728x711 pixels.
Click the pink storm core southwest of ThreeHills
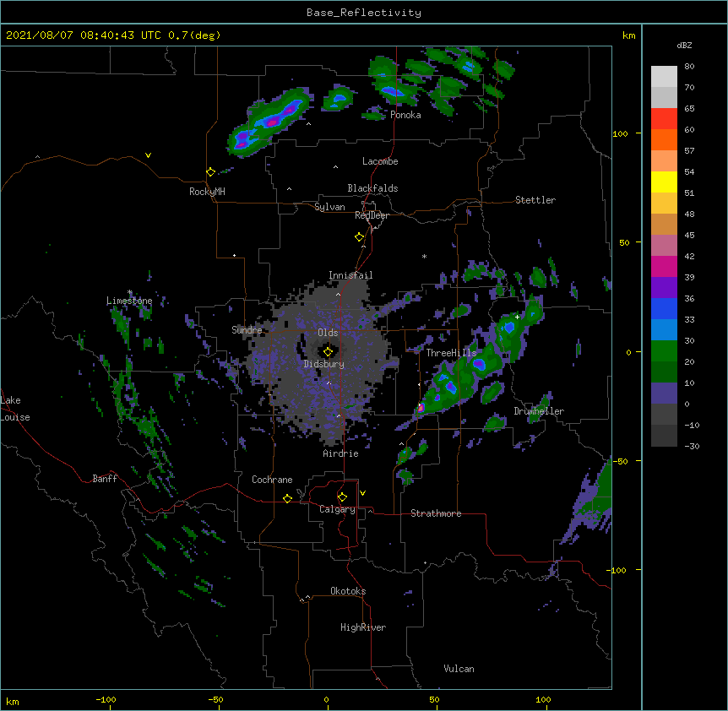click(421, 408)
